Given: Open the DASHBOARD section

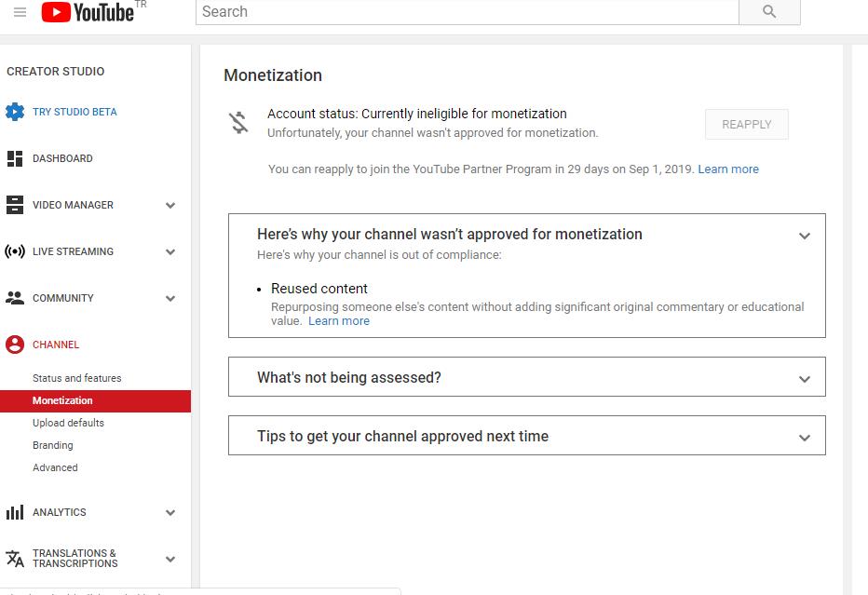Looking at the screenshot, I should click(x=62, y=158).
